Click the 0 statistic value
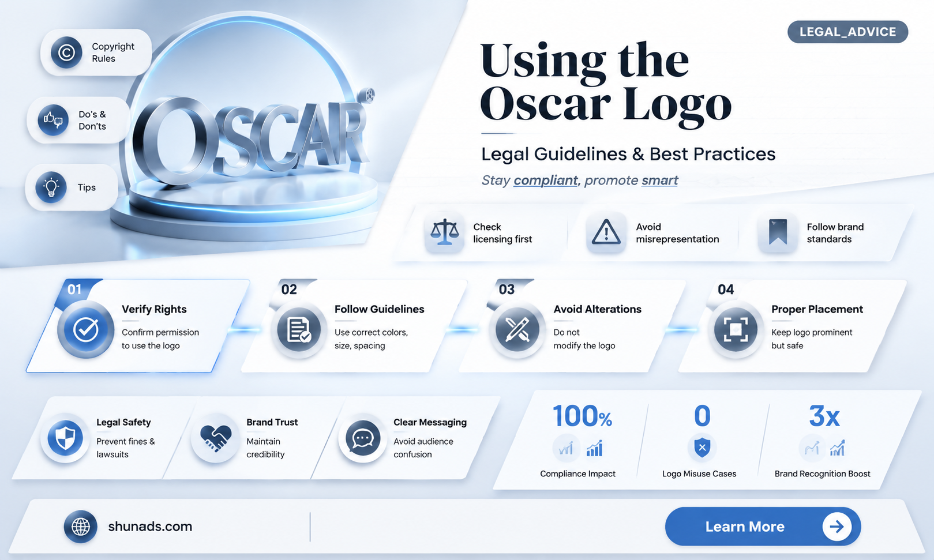The image size is (934, 560). [x=702, y=416]
